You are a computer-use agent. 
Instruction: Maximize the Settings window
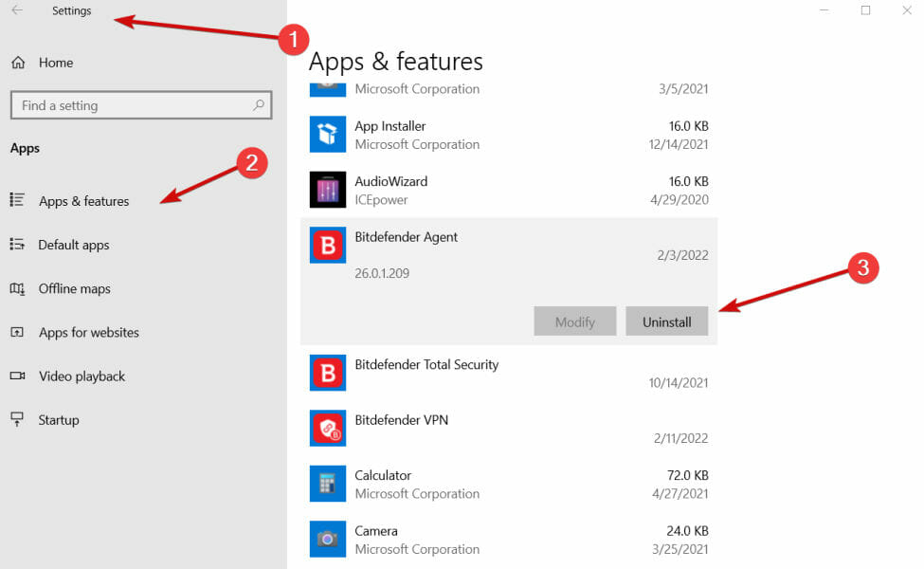pyautogui.click(x=865, y=10)
